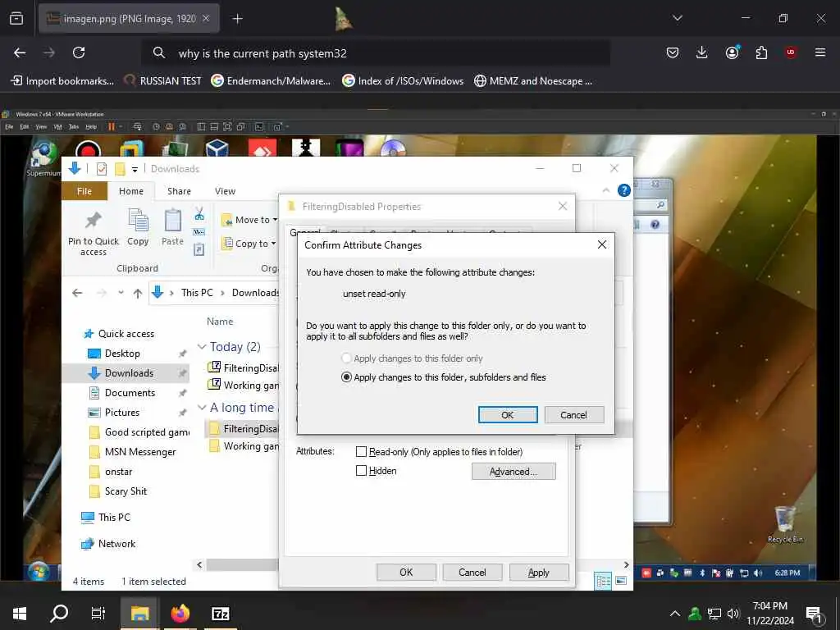Image resolution: width=840 pixels, height=630 pixels.
Task: Select Downloads in Quick access sidebar
Action: (126, 373)
